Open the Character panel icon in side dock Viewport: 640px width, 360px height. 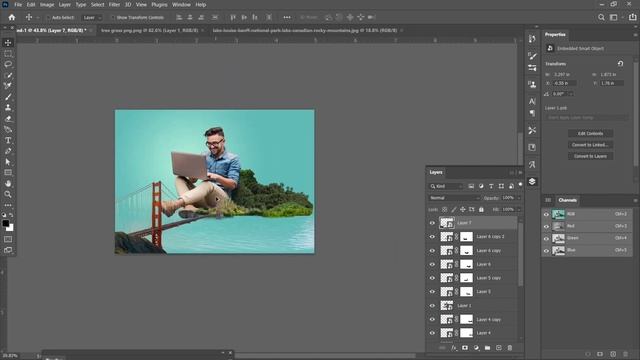pyautogui.click(x=532, y=101)
